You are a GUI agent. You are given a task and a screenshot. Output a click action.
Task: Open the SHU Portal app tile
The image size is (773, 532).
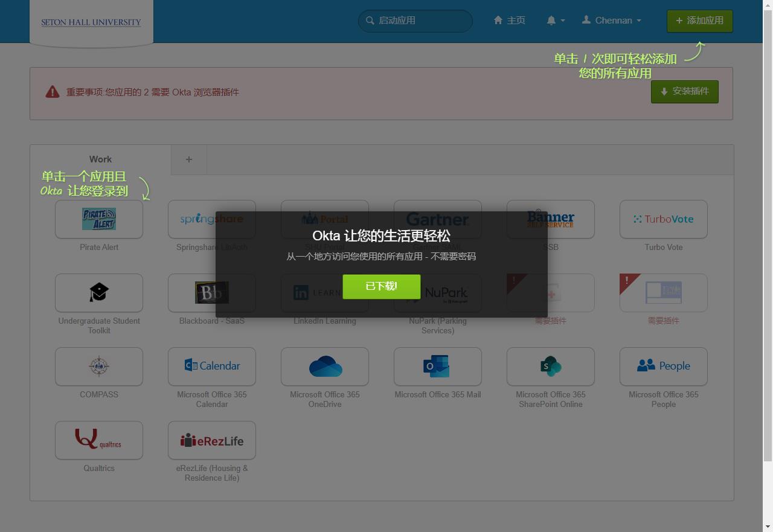click(325, 219)
